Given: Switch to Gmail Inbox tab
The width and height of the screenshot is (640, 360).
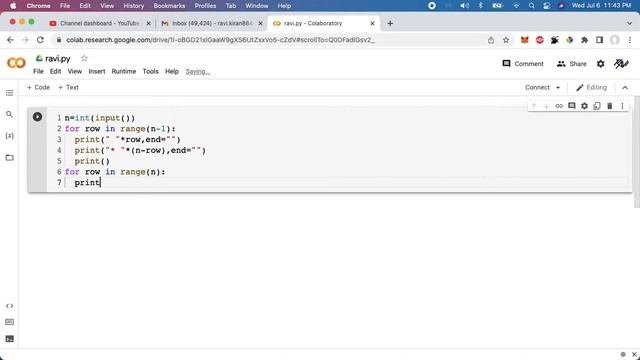Looking at the screenshot, I should tap(211, 23).
